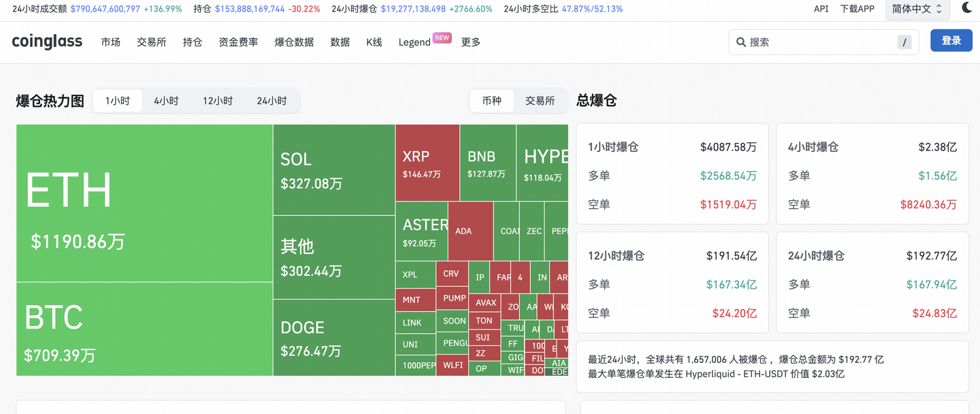Viewport: 980px width, 414px height.
Task: Switch heatmap to 4小时 timeframe
Action: (x=166, y=101)
